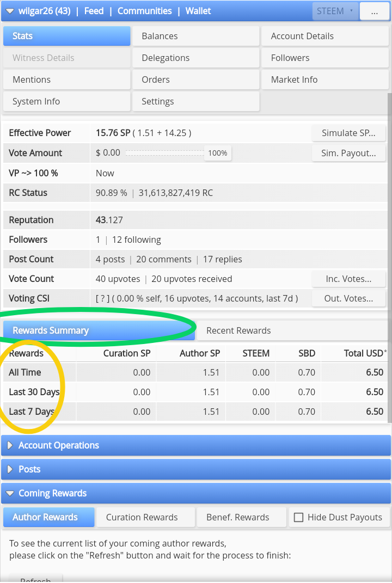Click the VP ~> 100 % 'Now' value
Viewport: 392px width, 583px height.
(105, 173)
